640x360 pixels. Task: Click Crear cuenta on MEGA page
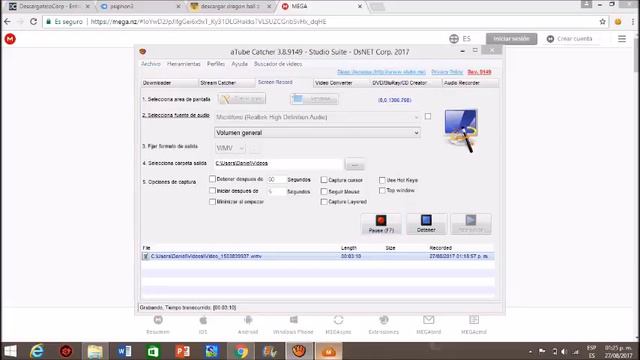coord(570,39)
